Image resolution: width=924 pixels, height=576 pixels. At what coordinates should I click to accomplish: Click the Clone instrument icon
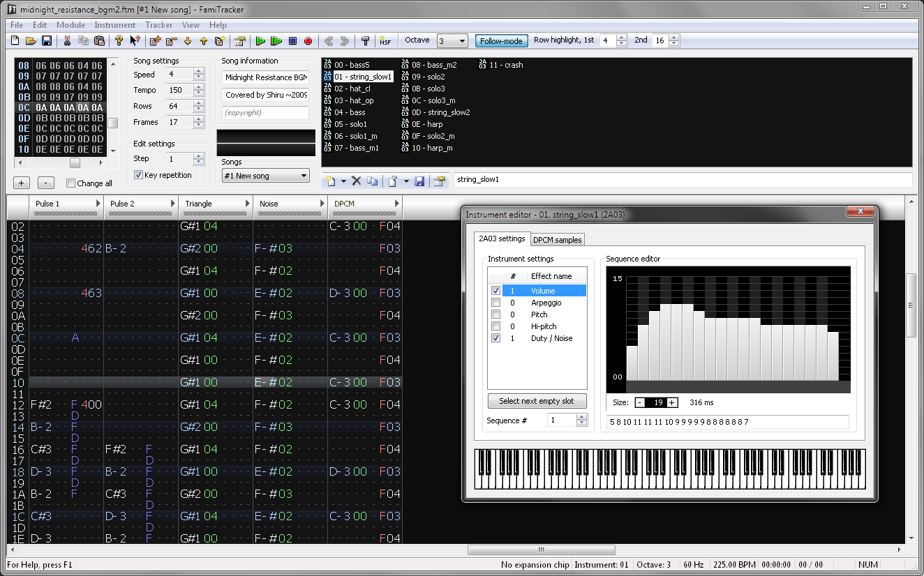372,181
